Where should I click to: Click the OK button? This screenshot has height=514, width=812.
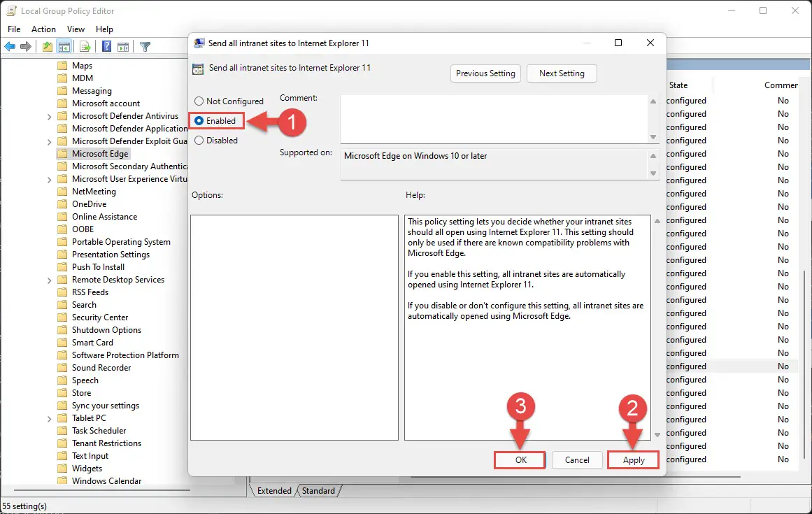click(520, 459)
